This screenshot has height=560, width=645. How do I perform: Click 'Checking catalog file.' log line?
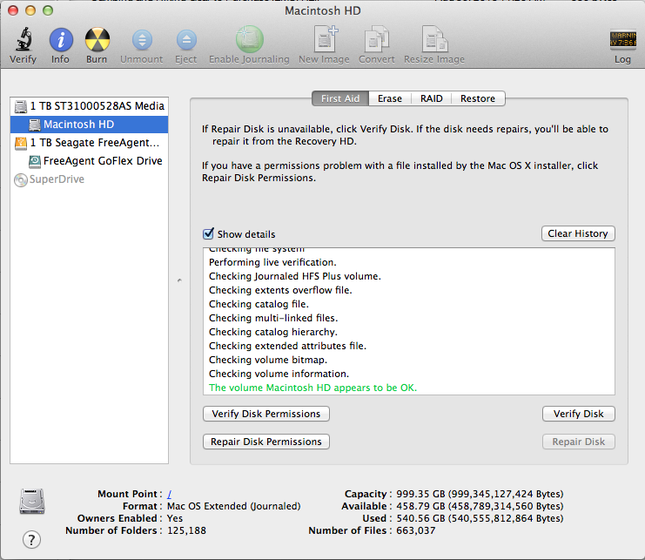pos(259,304)
